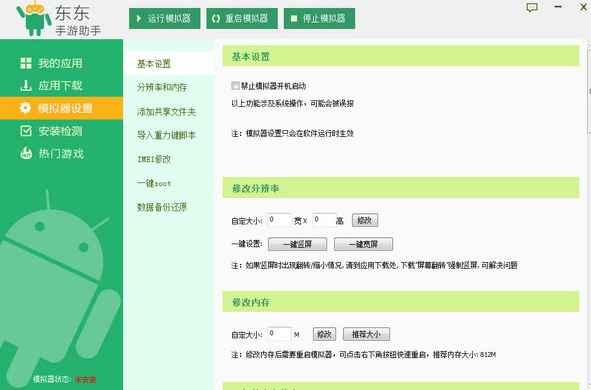Screen dimensions: 591x390
Task: Click the play triangle on 运行模拟器
Action: click(x=139, y=18)
